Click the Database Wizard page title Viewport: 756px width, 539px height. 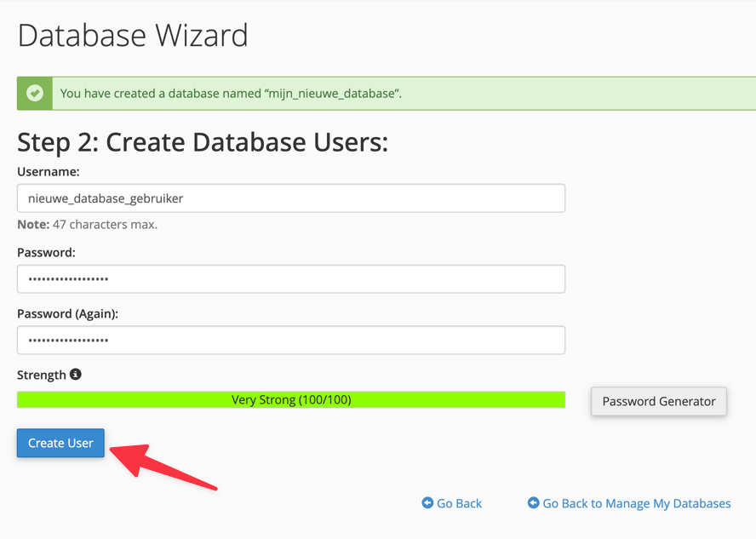tap(133, 36)
